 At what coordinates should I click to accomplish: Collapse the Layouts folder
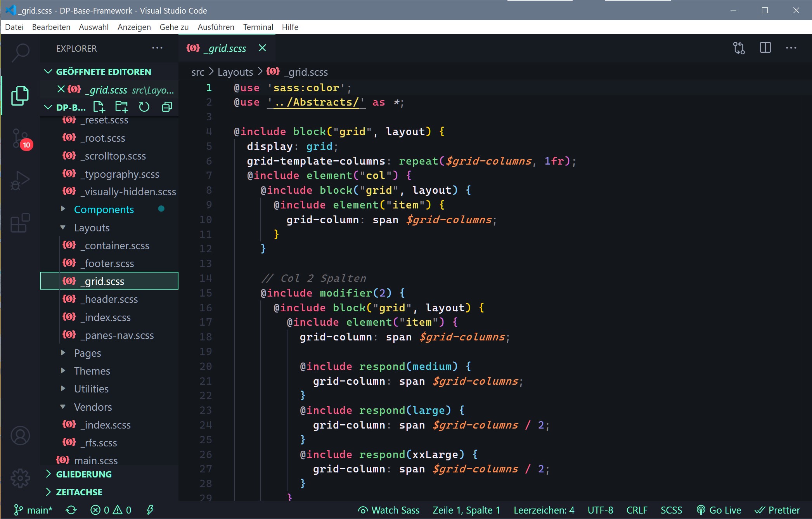pos(92,228)
